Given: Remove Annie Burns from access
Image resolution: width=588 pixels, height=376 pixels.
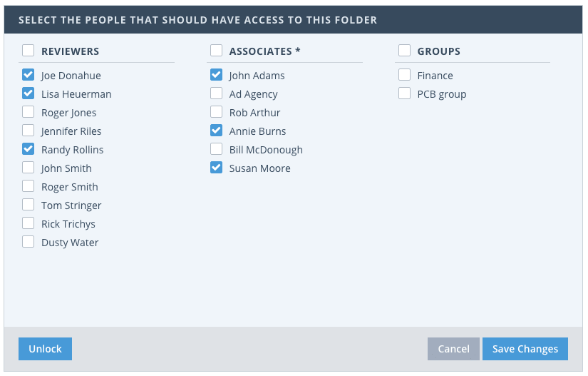Looking at the screenshot, I should [216, 130].
